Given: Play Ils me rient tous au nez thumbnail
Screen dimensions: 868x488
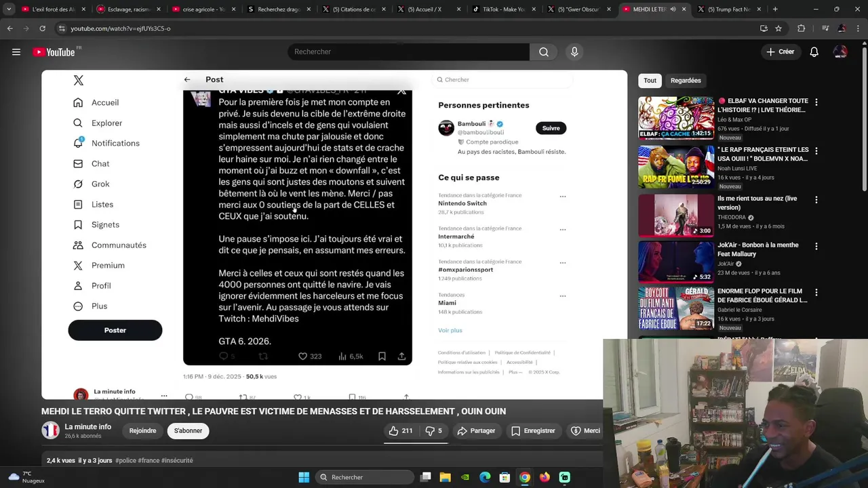Looking at the screenshot, I should click(675, 216).
